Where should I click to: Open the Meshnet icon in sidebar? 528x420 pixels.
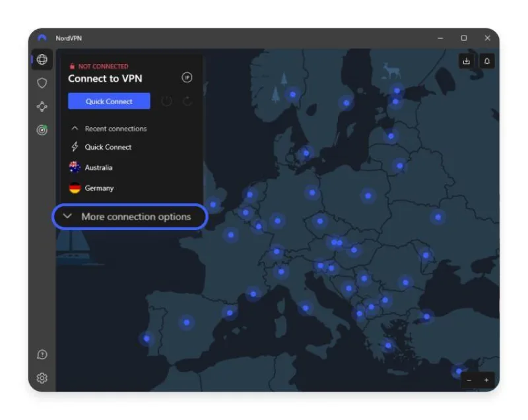(x=42, y=107)
